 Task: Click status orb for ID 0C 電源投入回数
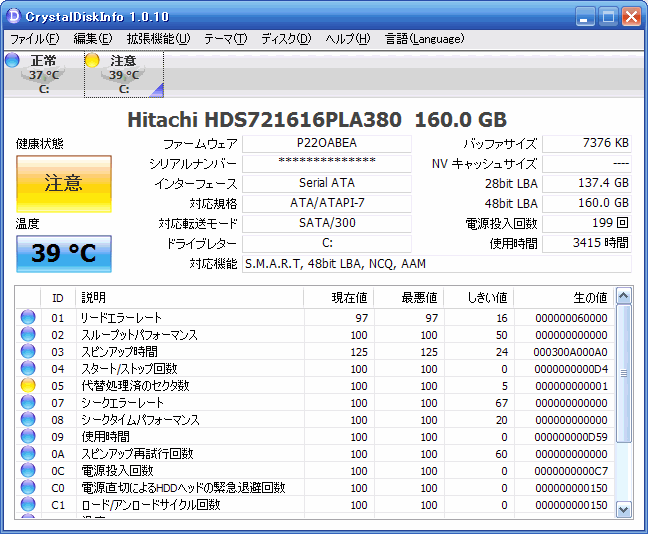click(x=28, y=470)
